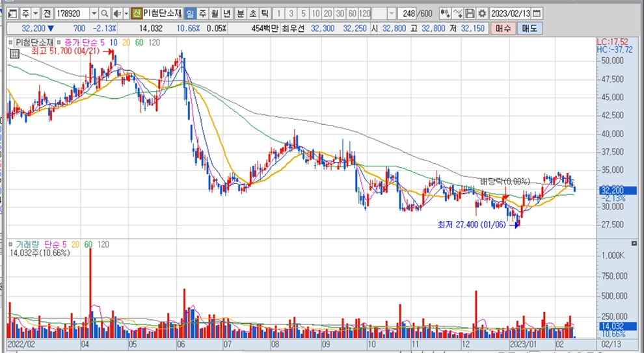Open chart settings gear icon
Screen dimensions: 644x353
pos(481,14)
